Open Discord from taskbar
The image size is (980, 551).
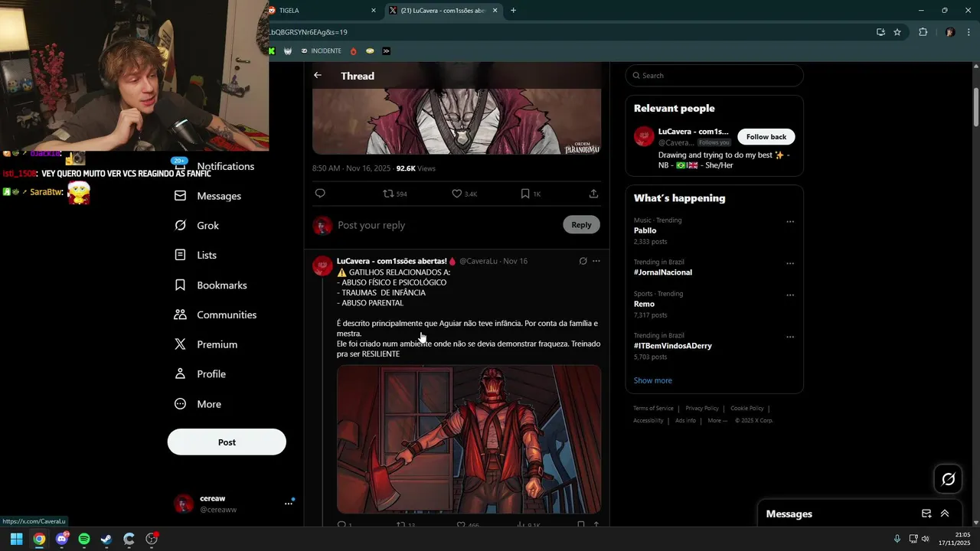62,539
